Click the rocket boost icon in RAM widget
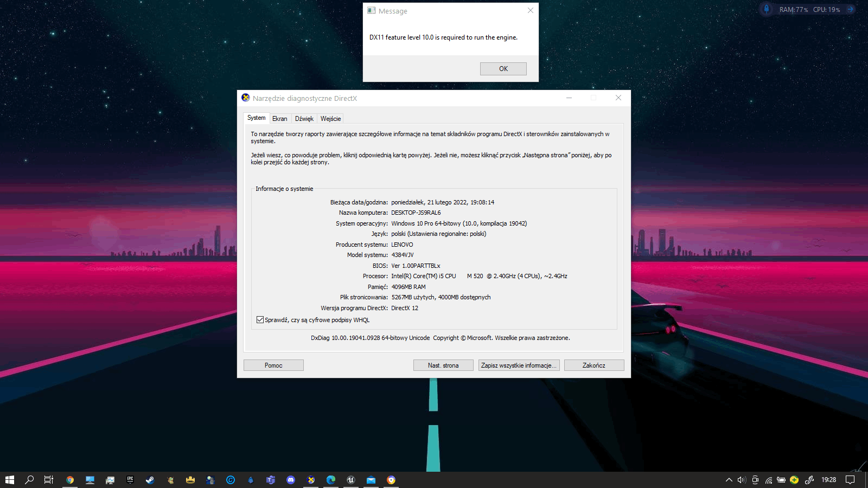This screenshot has width=868, height=488. point(767,9)
